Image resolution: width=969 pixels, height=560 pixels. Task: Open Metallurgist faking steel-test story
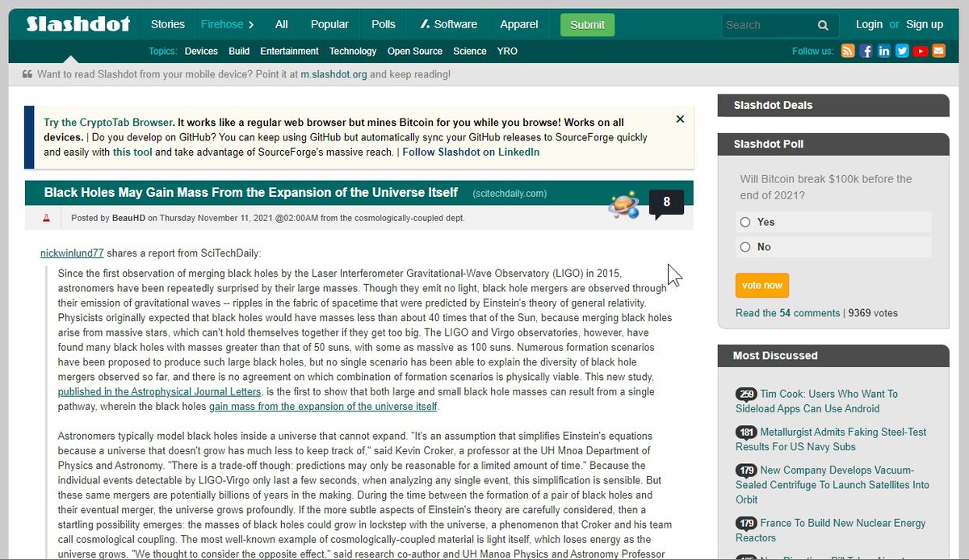(x=831, y=439)
